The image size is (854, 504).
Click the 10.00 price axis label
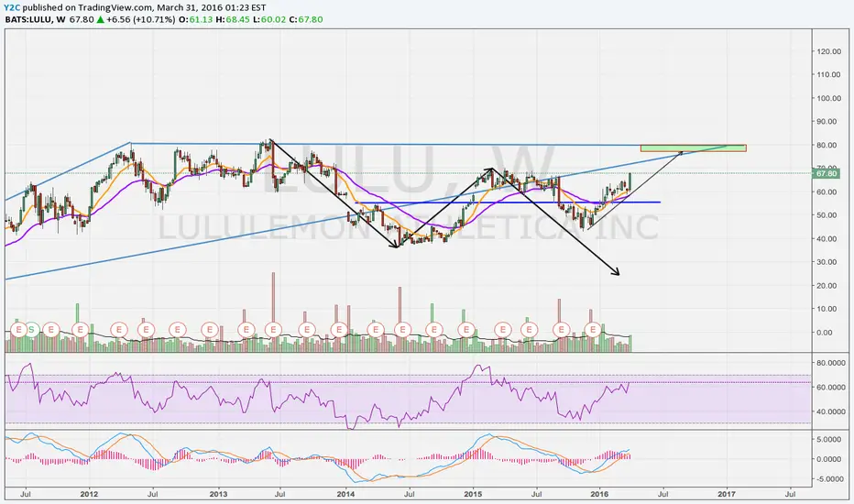tap(827, 309)
